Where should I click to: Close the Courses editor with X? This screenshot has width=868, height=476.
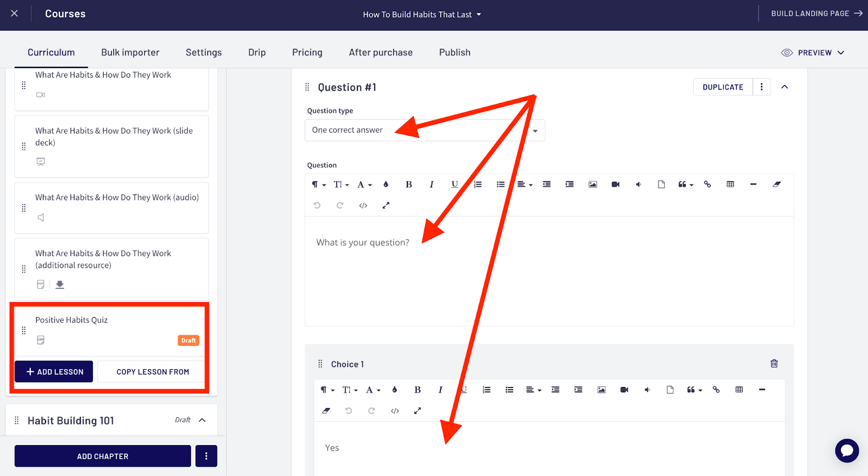click(15, 14)
